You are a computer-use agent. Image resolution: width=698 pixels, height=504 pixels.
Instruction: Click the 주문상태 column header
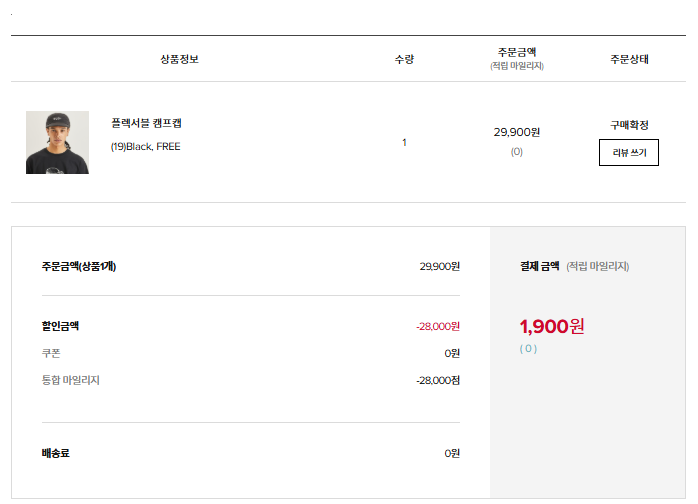click(629, 59)
